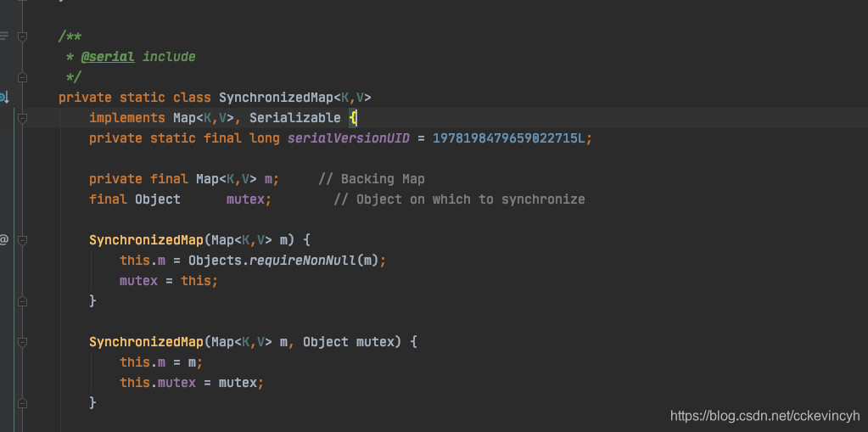868x432 pixels.
Task: Click the 'implements' keyword
Action: (126, 118)
